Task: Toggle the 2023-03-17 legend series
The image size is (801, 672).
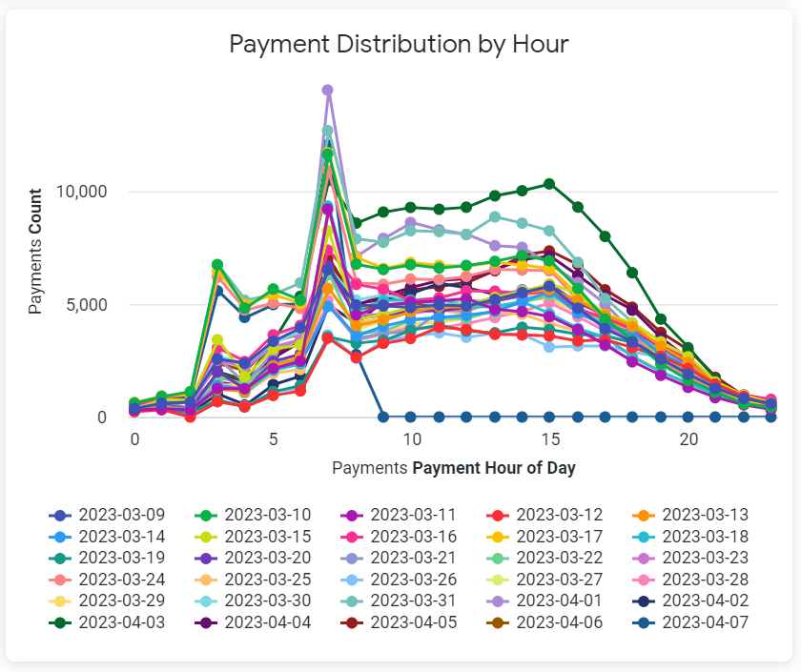Action: point(544,537)
